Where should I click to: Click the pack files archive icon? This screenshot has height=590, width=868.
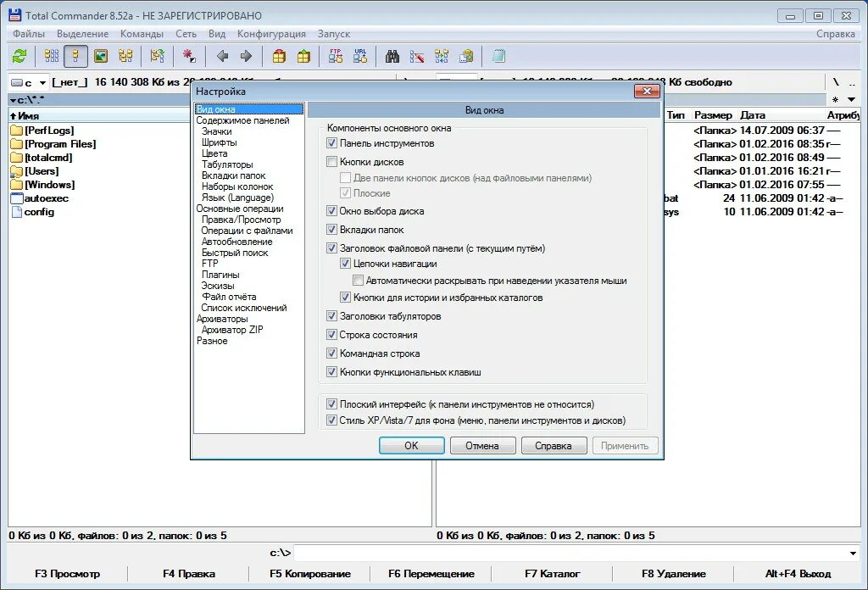pos(279,56)
